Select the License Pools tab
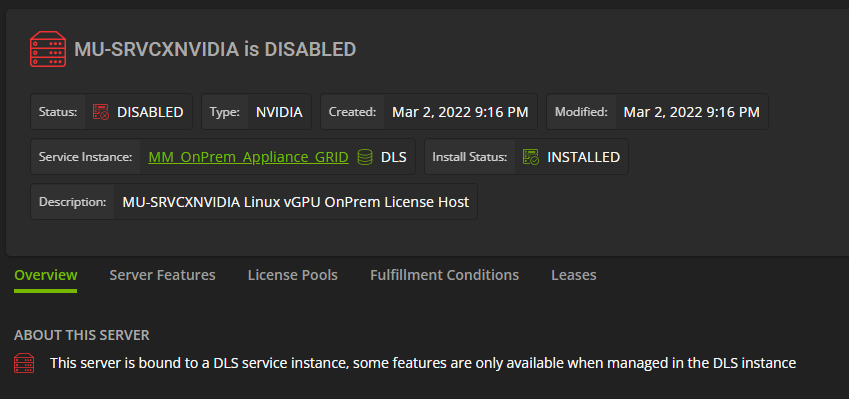The image size is (849, 399). (292, 275)
